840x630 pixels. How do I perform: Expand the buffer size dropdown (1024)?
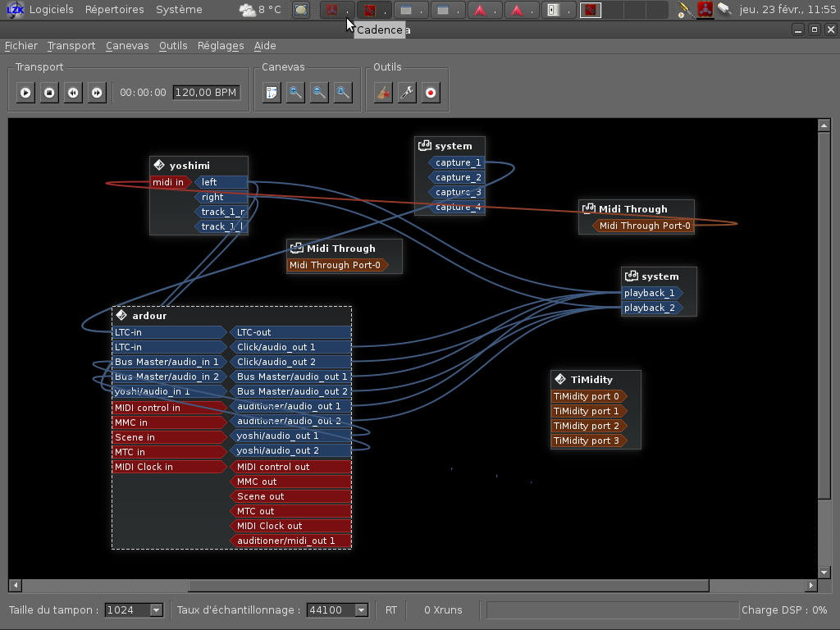[135, 609]
